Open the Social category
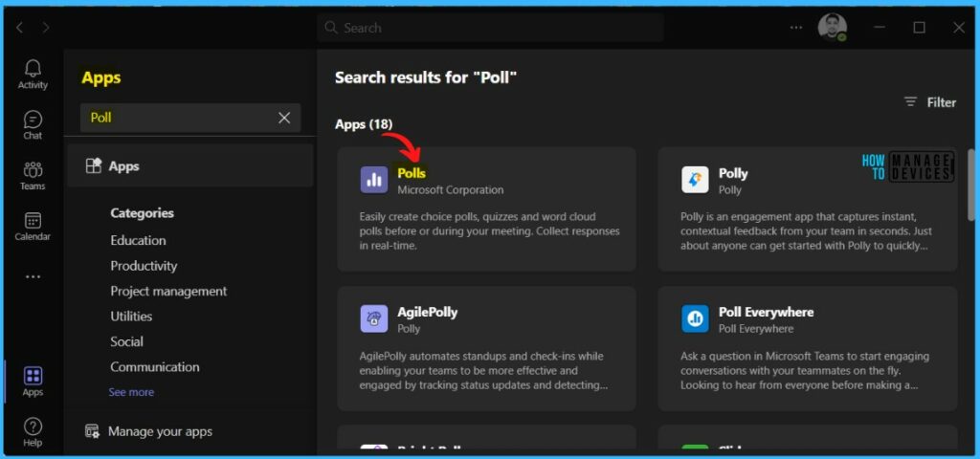 (127, 341)
